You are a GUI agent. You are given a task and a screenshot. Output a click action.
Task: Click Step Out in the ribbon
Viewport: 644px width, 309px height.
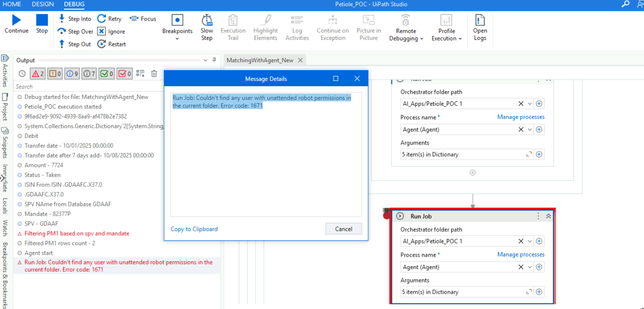tap(74, 44)
